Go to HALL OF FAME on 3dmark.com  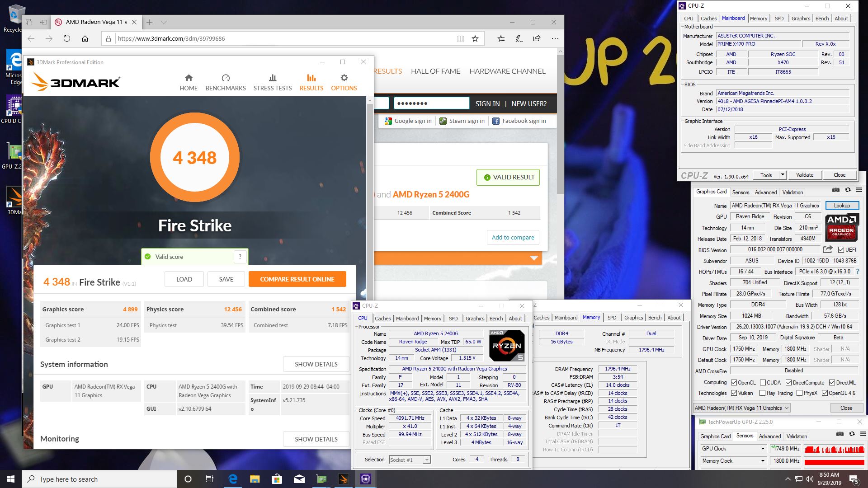click(435, 71)
